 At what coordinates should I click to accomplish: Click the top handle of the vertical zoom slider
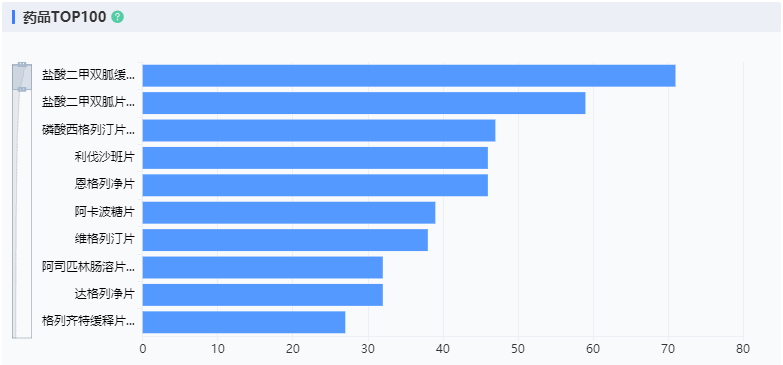[22, 64]
